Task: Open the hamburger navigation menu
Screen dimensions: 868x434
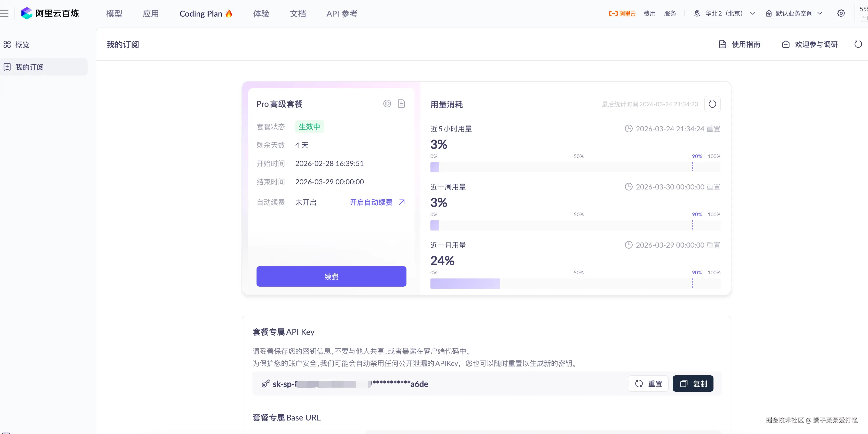Action: point(5,13)
